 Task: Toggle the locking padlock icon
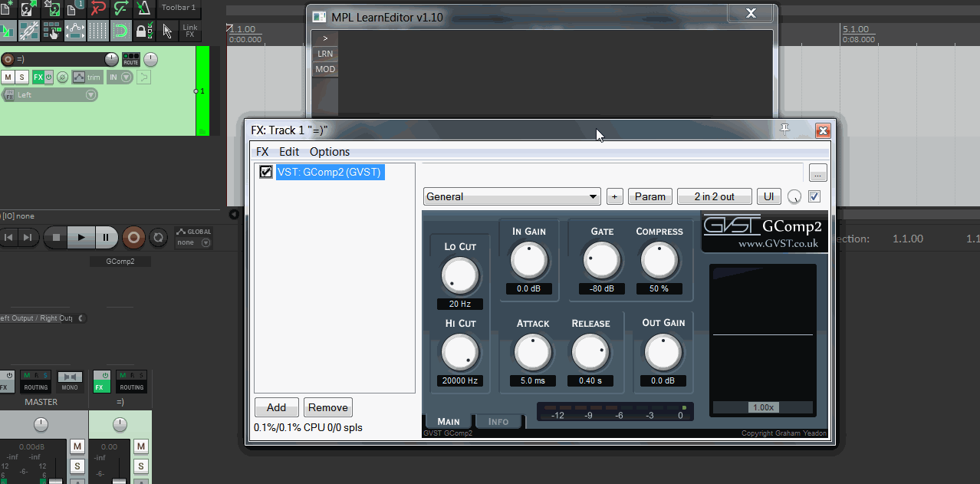click(143, 31)
